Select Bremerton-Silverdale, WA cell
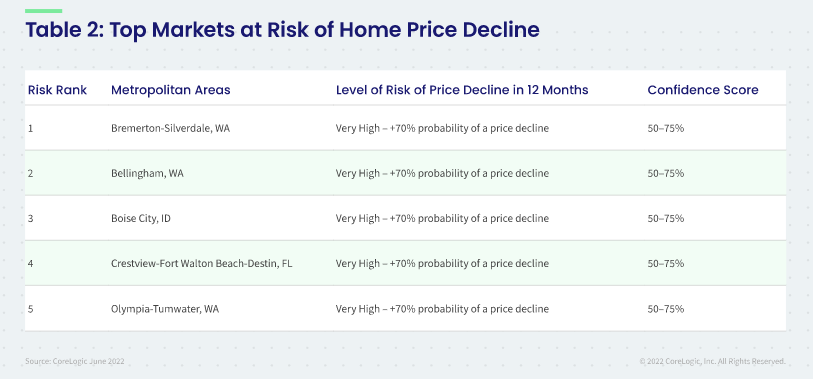Screen dimensions: 813x379 (170, 128)
